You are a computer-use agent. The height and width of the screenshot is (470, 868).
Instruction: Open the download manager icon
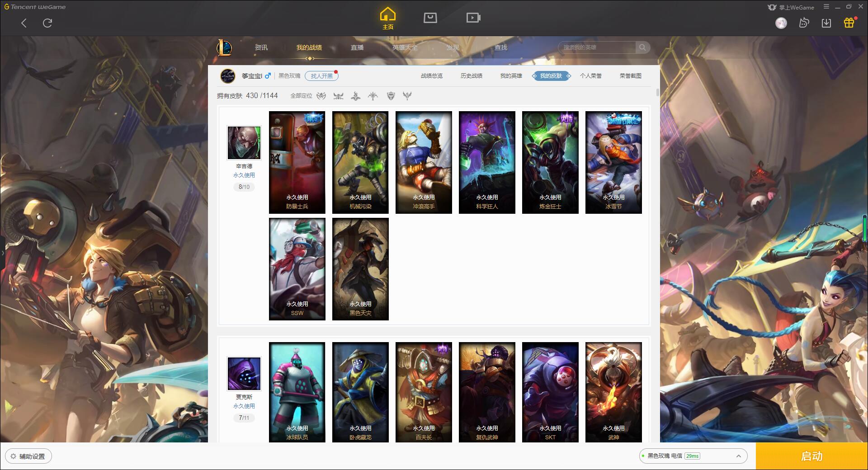tap(826, 23)
